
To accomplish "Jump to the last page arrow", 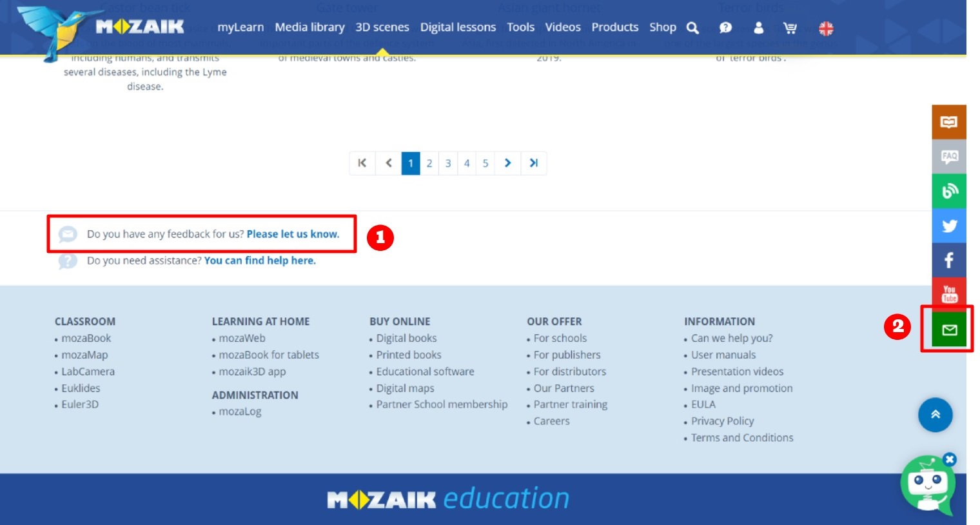I will click(x=534, y=163).
